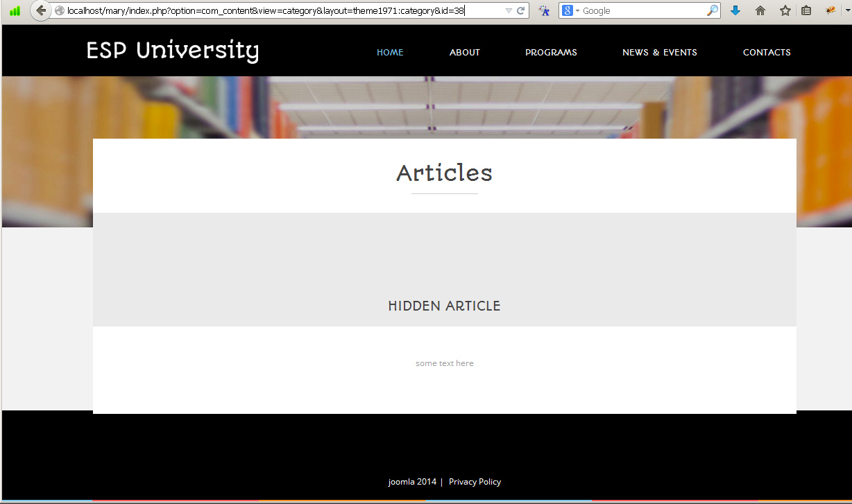Click the magnifying glass search icon

(713, 11)
